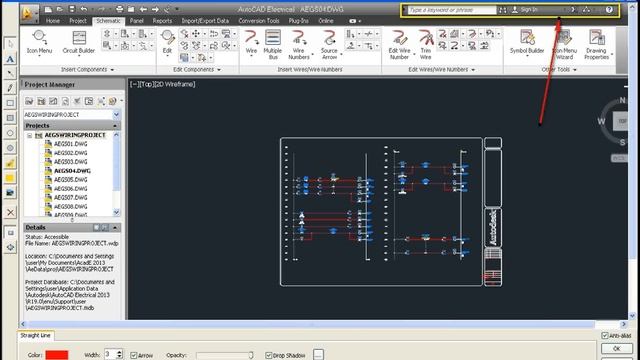Select the Wire insert tool
The image size is (640, 360).
(251, 42)
